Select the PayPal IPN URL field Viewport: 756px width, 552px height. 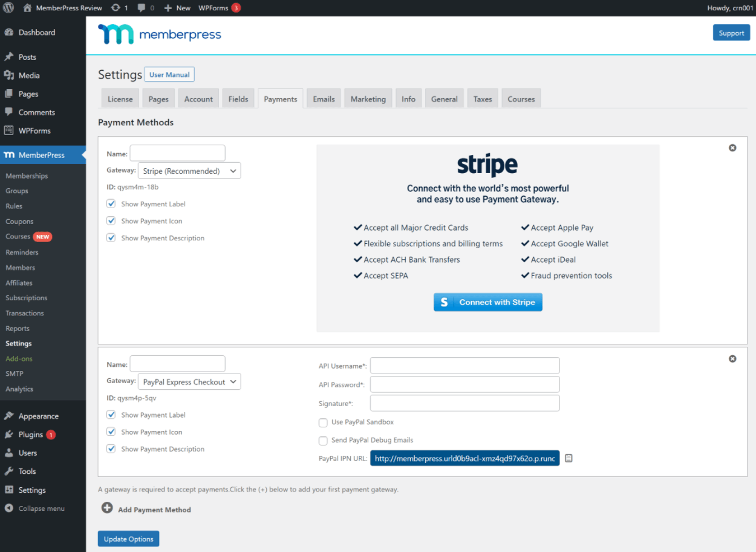tap(464, 458)
